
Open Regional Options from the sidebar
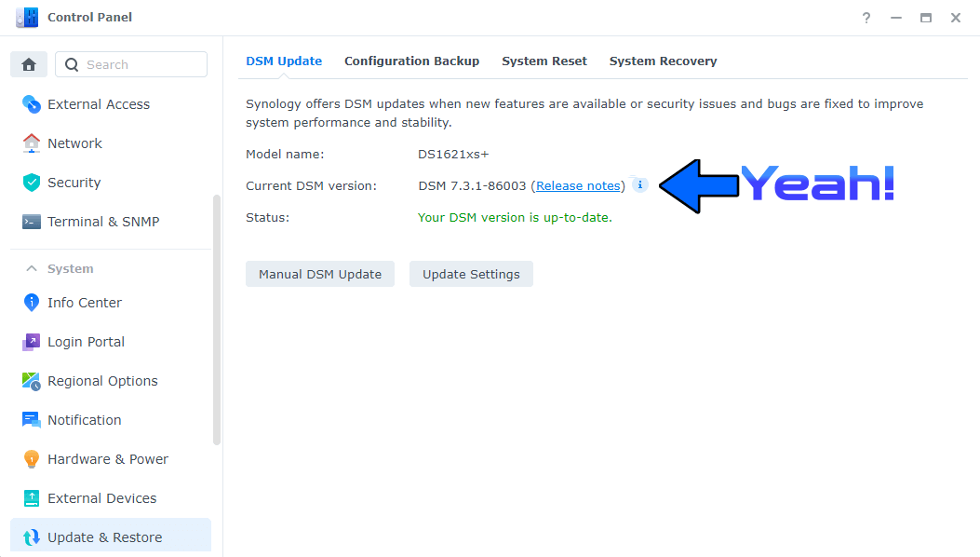click(x=31, y=380)
